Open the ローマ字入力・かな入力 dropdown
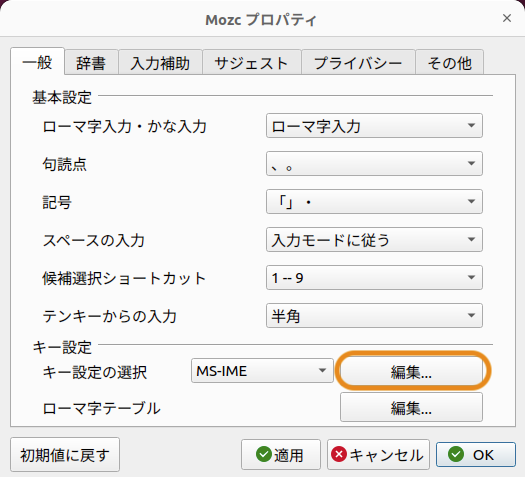The height and width of the screenshot is (477, 525). tap(374, 126)
